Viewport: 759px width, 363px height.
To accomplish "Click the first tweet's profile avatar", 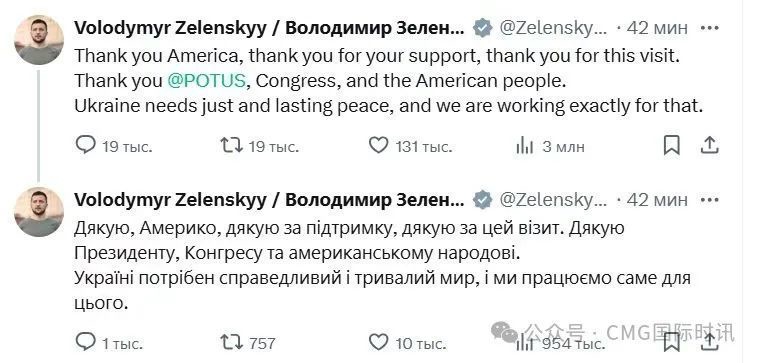I will coord(39,40).
